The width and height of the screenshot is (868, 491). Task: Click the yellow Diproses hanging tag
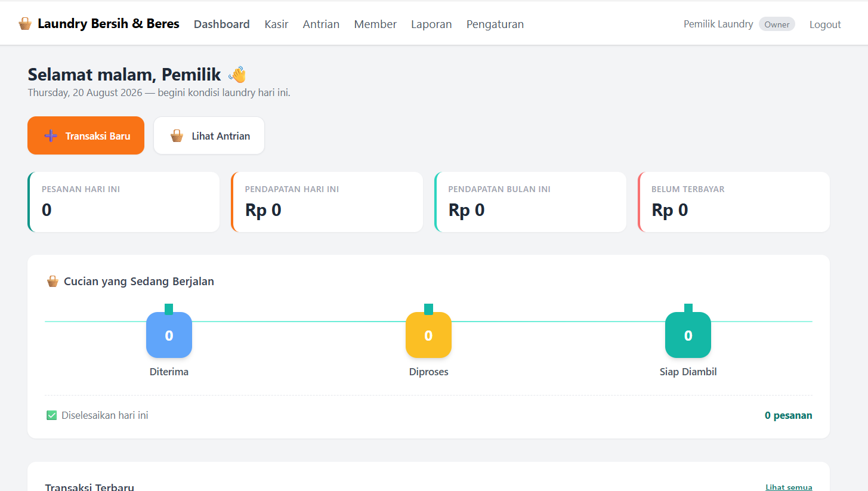(428, 335)
